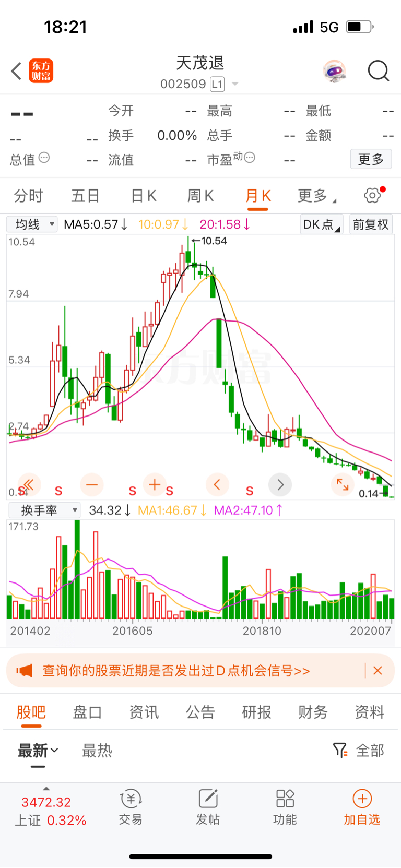401x868 pixels.
Task: Open the D点机会信号 query link
Action: coord(176,671)
